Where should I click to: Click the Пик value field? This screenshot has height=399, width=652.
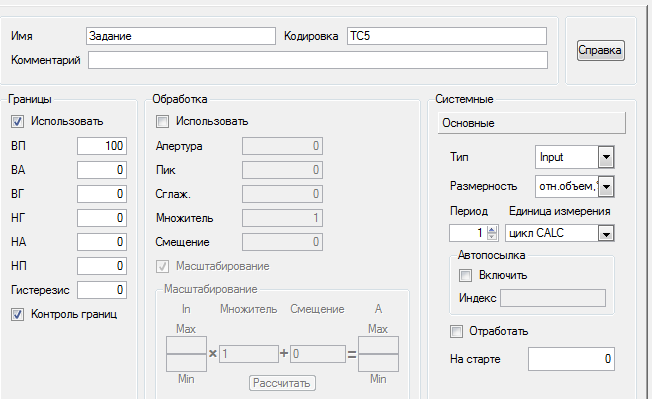[x=282, y=170]
